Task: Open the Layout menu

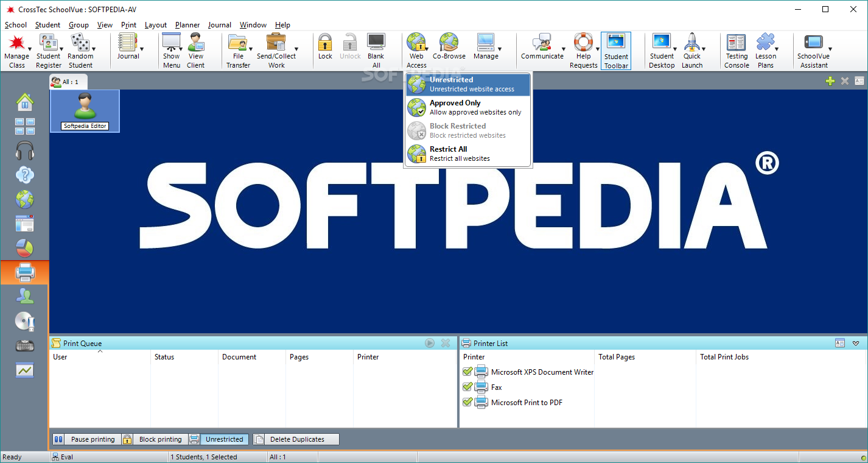Action: tap(156, 25)
